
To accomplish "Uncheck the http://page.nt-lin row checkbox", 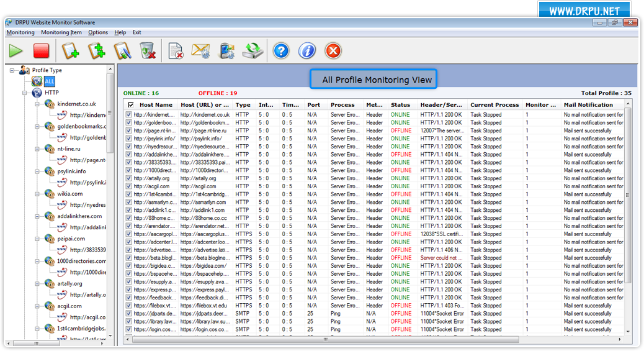I will 129,130.
